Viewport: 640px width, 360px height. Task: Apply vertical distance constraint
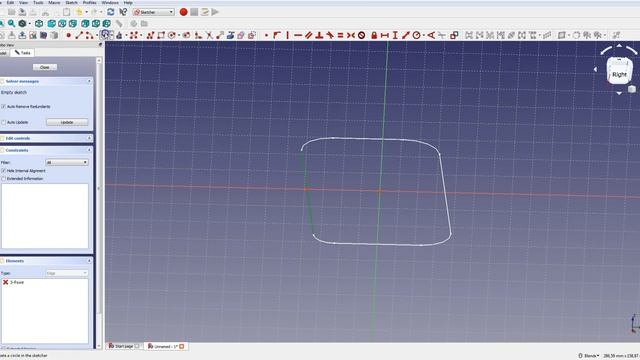click(395, 36)
